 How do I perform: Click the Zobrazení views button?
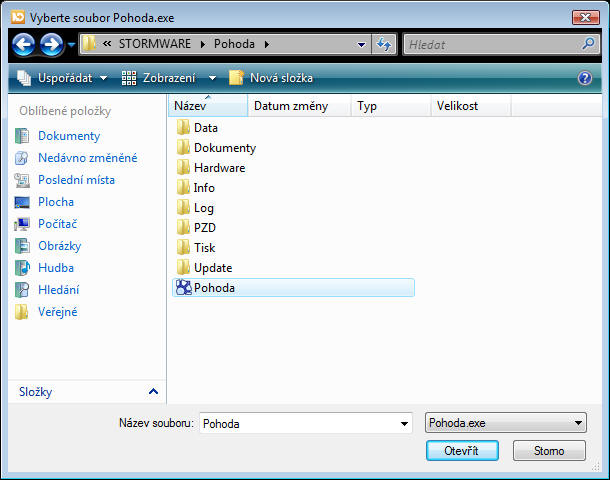click(159, 78)
